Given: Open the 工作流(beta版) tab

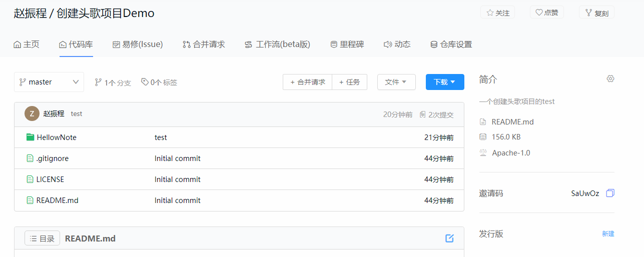Looking at the screenshot, I should click(x=277, y=44).
